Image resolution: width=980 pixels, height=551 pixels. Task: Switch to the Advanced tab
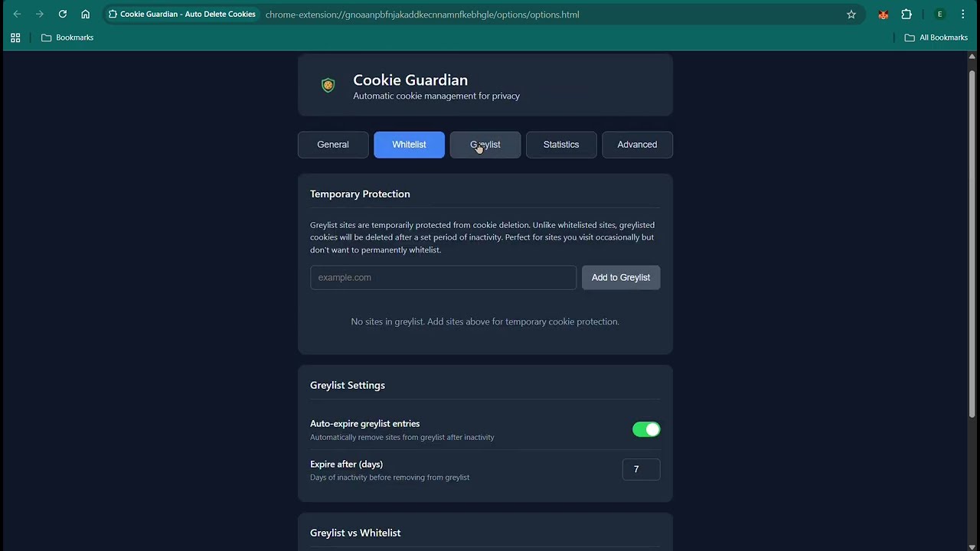coord(637,145)
